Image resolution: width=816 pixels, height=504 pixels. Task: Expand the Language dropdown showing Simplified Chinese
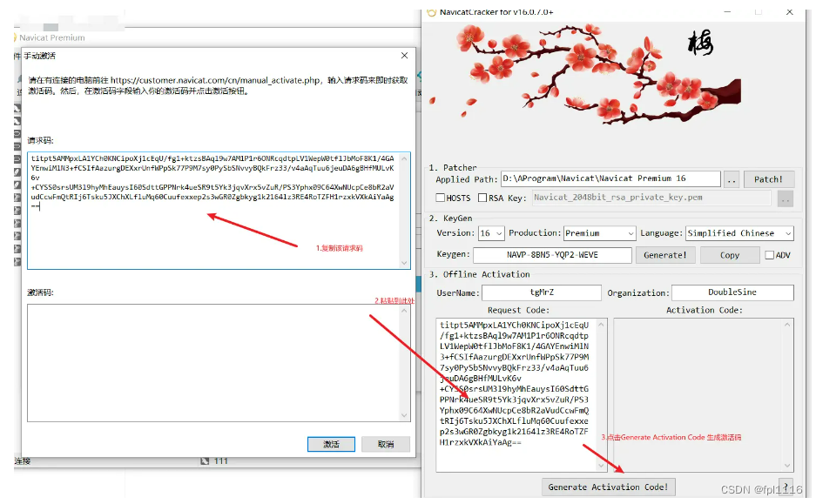click(x=739, y=233)
